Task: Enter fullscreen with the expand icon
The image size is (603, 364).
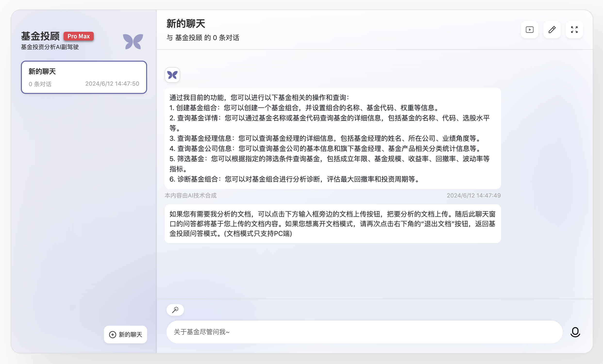Action: [574, 30]
